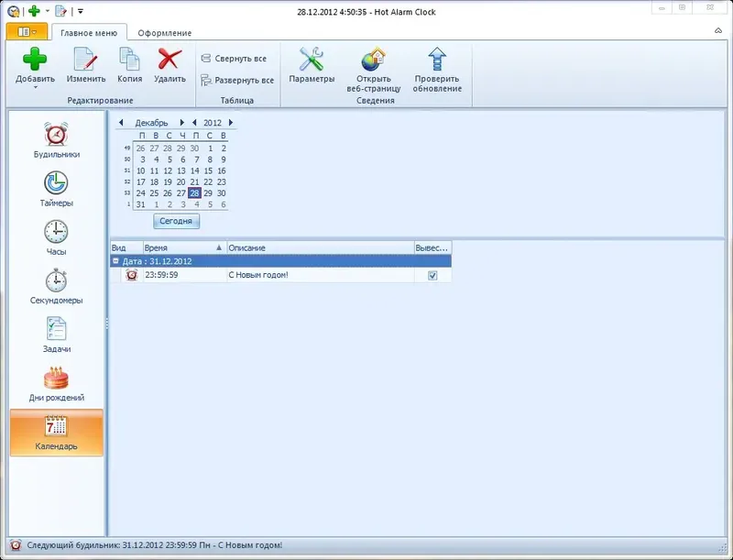This screenshot has height=560, width=733.
Task: Select day 25 in the calendar
Action: [154, 193]
